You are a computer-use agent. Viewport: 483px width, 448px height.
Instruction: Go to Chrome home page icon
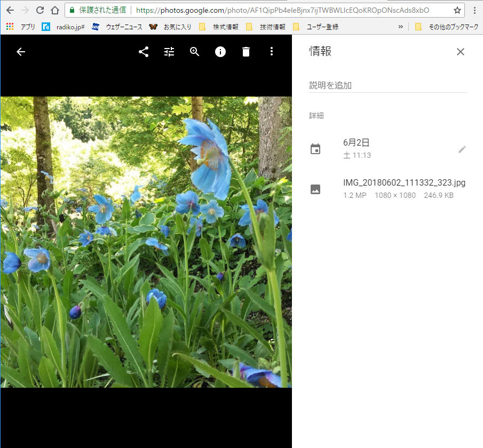coord(54,10)
